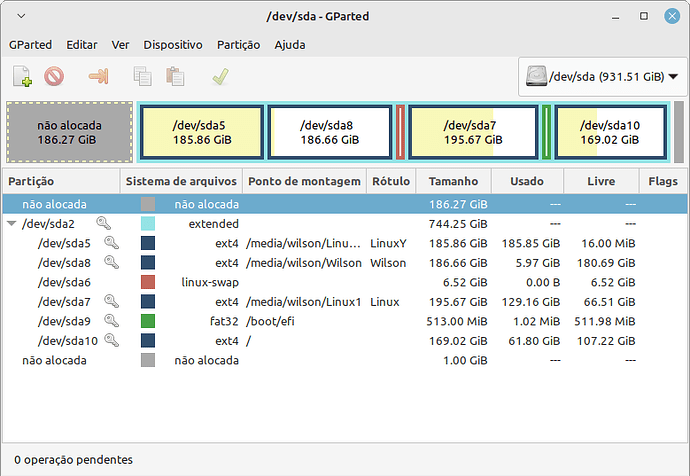
Task: Click the new partition toolbar icon
Action: 22,76
